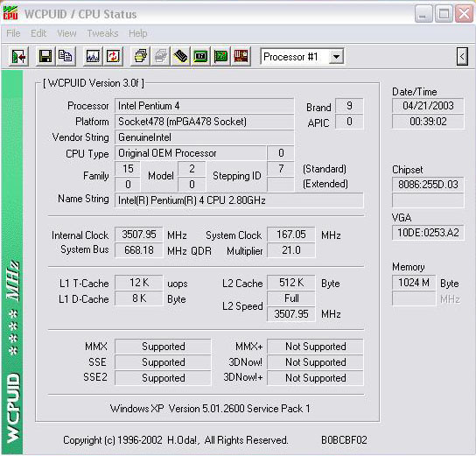The width and height of the screenshot is (476, 456).
Task: Click the Stepping ID value 7
Action: [281, 169]
